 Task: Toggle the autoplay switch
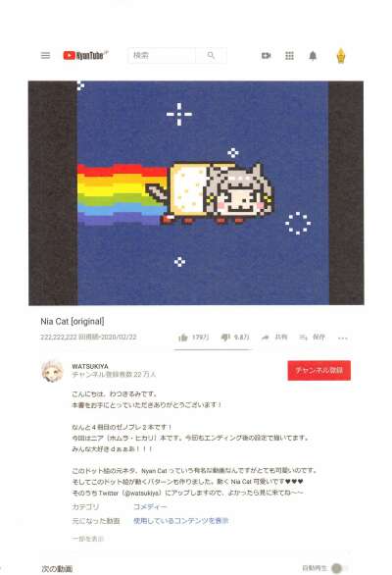[339, 568]
